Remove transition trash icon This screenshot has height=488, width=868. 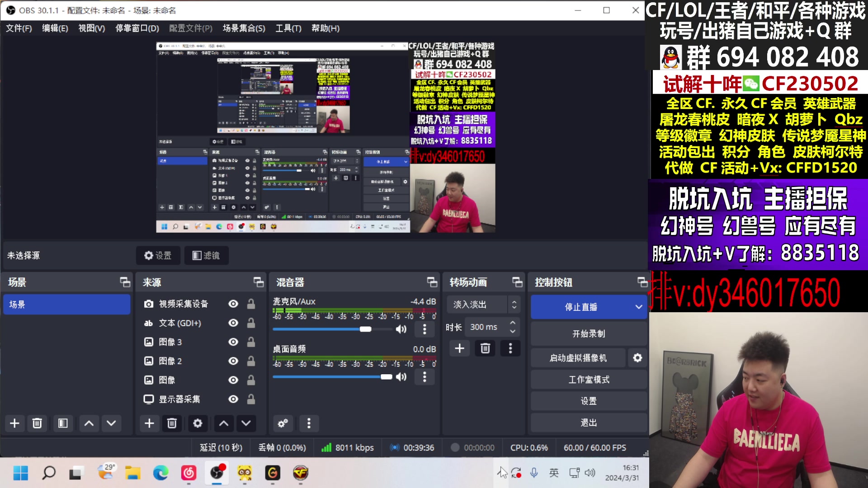tap(485, 348)
